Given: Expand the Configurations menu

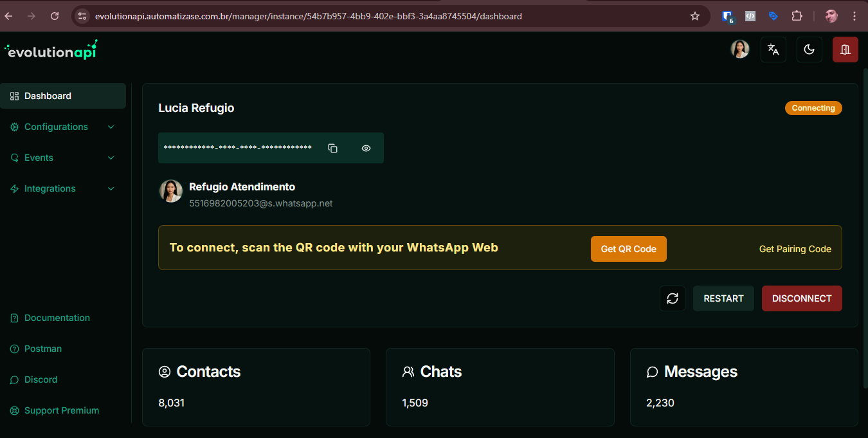Looking at the screenshot, I should [x=62, y=127].
